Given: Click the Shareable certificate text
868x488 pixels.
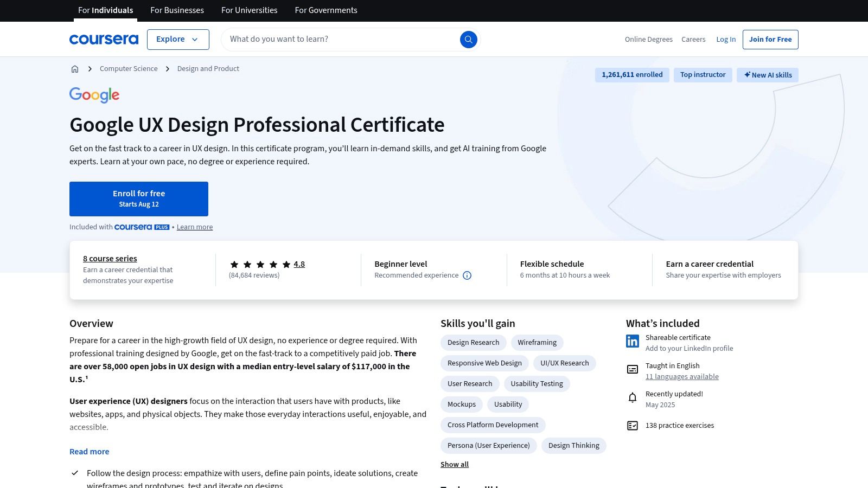Looking at the screenshot, I should pos(678,338).
